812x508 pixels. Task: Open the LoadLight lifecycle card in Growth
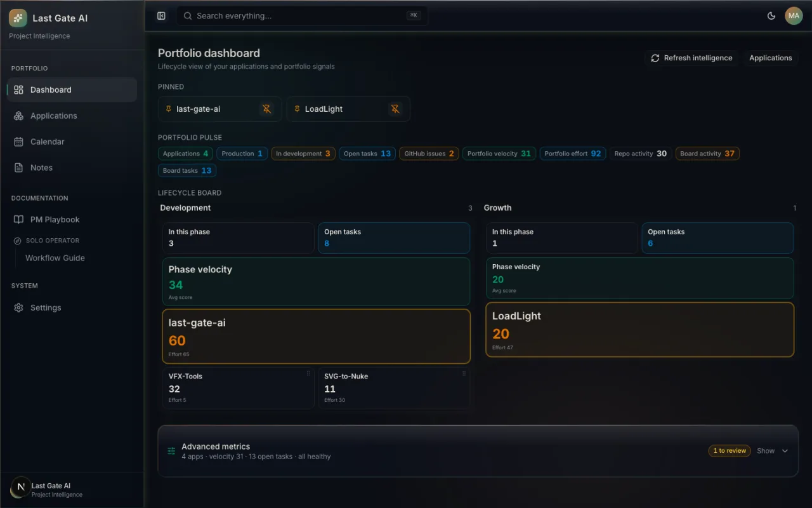(x=639, y=330)
